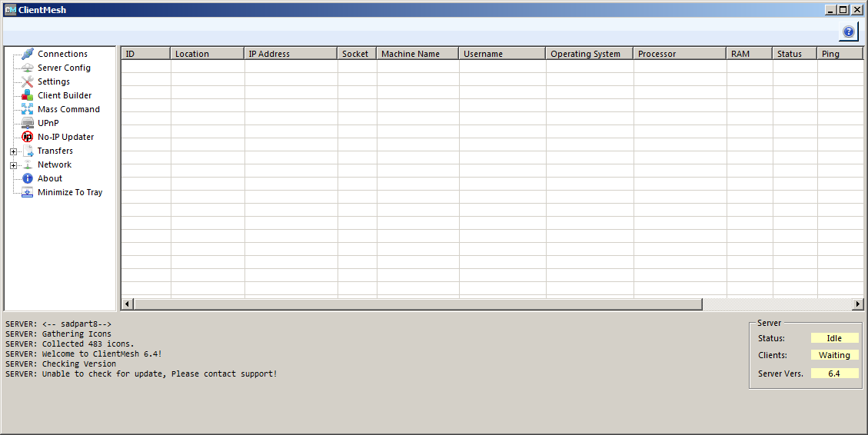Click the blue help question mark icon

click(848, 32)
